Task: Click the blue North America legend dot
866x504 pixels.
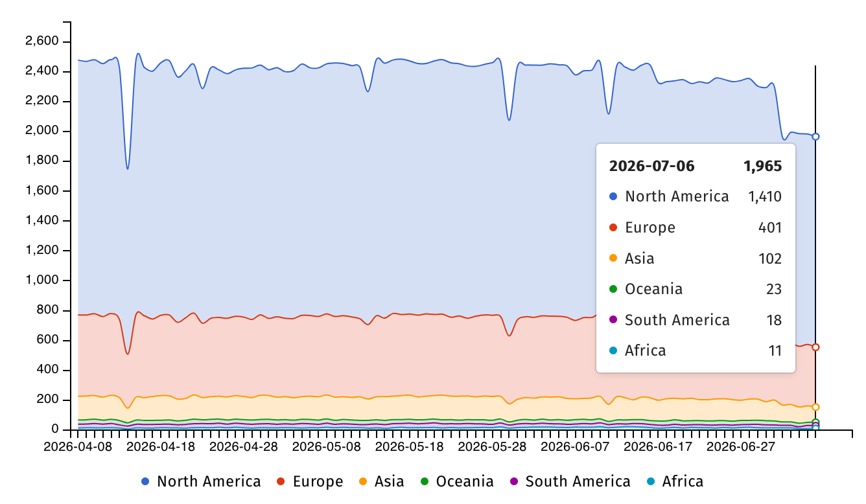Action: [145, 481]
